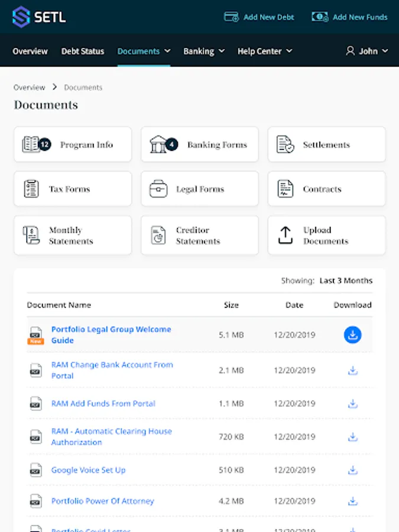The height and width of the screenshot is (532, 399).
Task: Open the Help Center nav menu
Action: [x=265, y=51]
